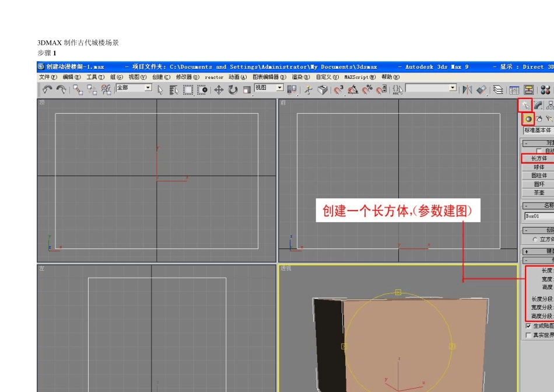Select the 立方体 radio button

535,239
